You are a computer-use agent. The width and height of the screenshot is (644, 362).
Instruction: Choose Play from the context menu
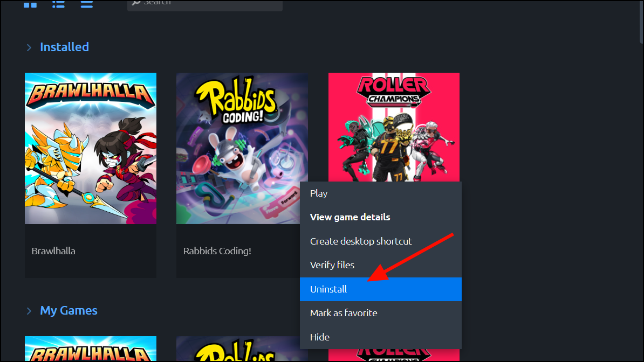[x=381, y=193]
